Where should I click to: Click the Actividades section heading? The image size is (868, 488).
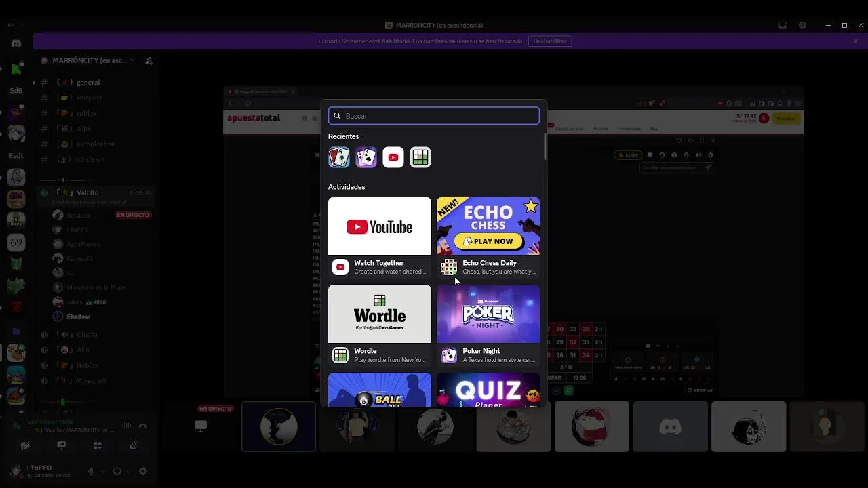click(x=347, y=187)
